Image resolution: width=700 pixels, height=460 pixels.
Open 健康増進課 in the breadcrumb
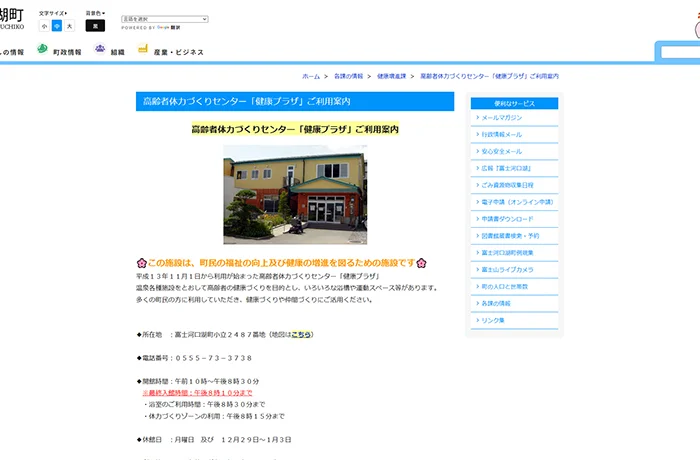pos(392,76)
